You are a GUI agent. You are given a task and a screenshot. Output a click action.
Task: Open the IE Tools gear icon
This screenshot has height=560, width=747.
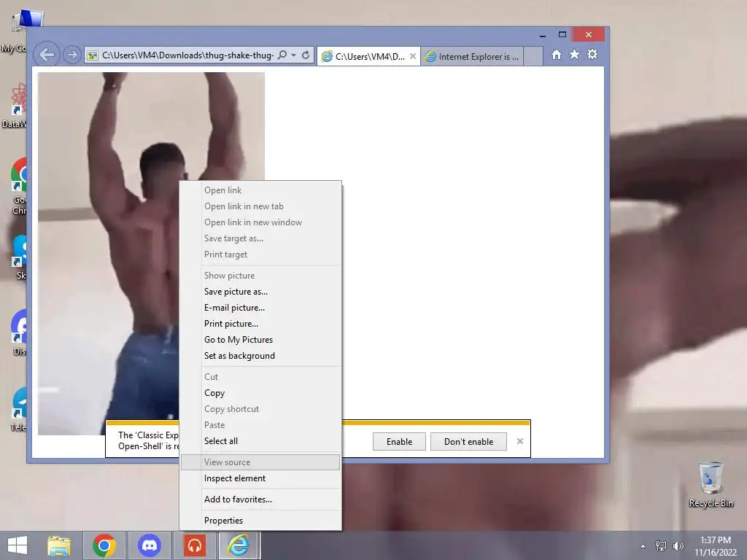pyautogui.click(x=592, y=54)
